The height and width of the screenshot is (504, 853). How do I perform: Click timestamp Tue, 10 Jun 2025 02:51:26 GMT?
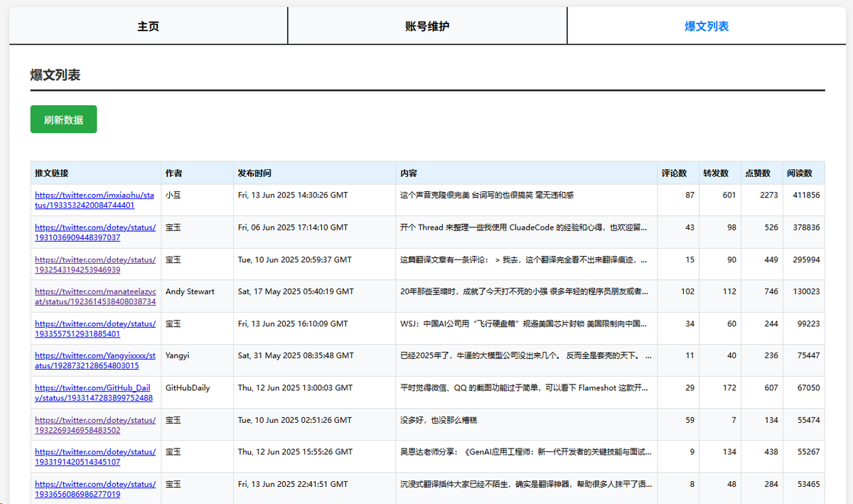(x=294, y=420)
